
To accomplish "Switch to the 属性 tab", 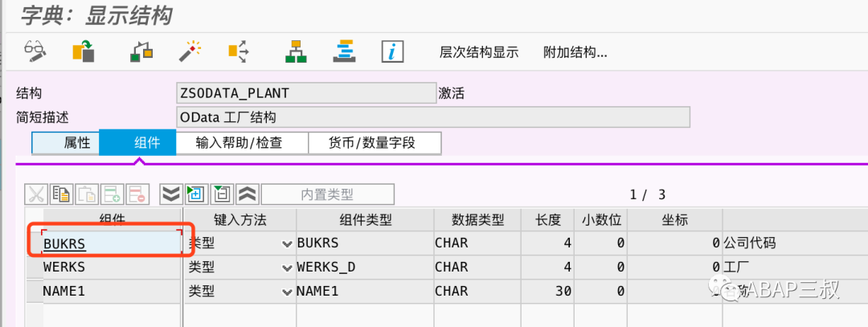I will (x=65, y=143).
